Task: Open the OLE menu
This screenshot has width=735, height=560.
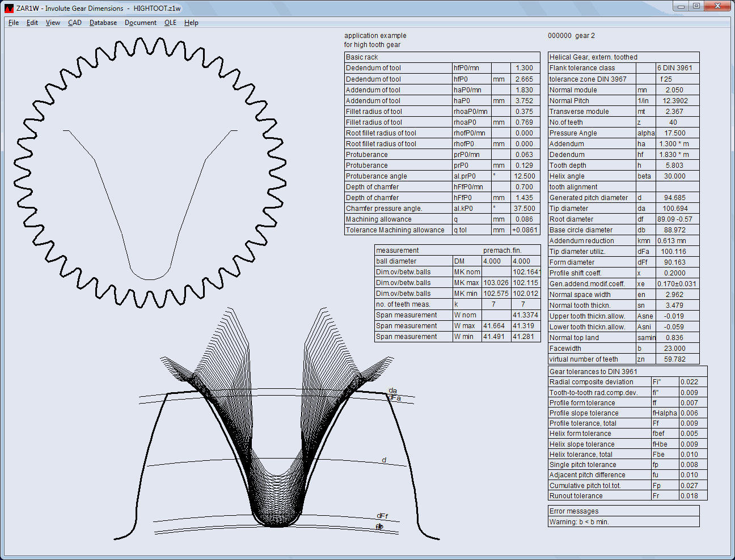Action: click(170, 23)
